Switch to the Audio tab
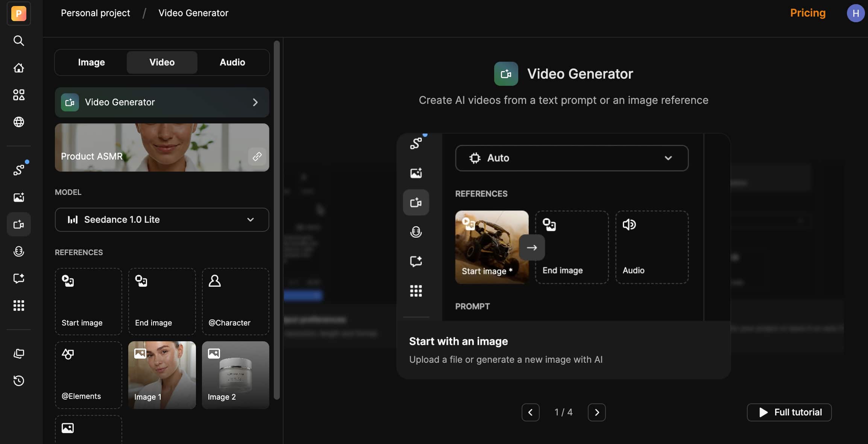This screenshot has height=444, width=868. 232,62
